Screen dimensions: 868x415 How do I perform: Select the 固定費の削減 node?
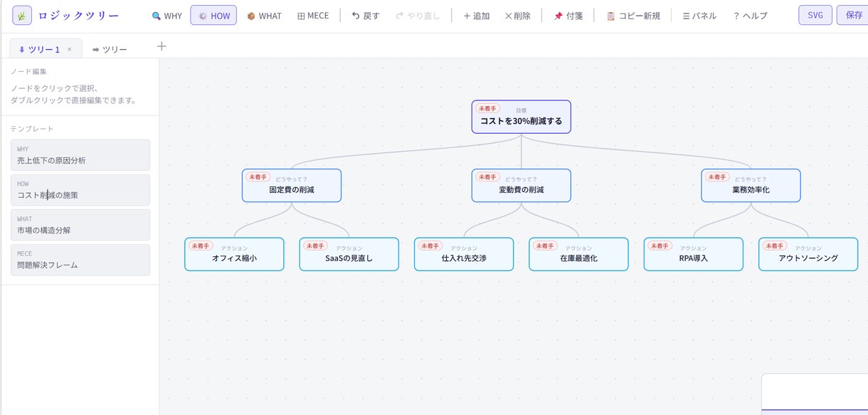292,185
